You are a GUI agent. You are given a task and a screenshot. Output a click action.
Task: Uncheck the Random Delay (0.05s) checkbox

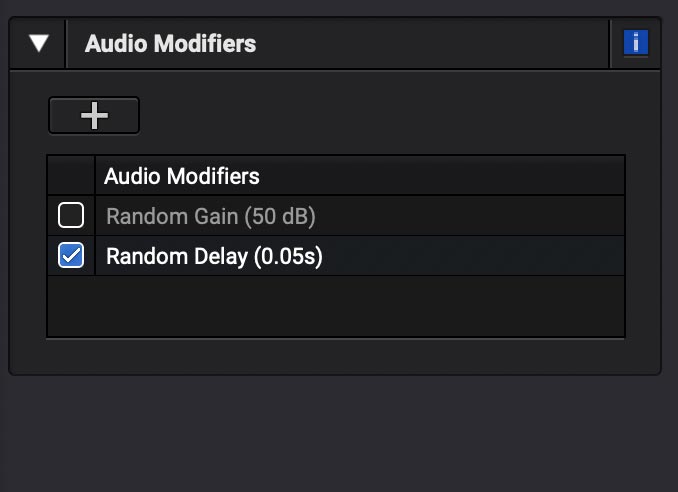71,256
